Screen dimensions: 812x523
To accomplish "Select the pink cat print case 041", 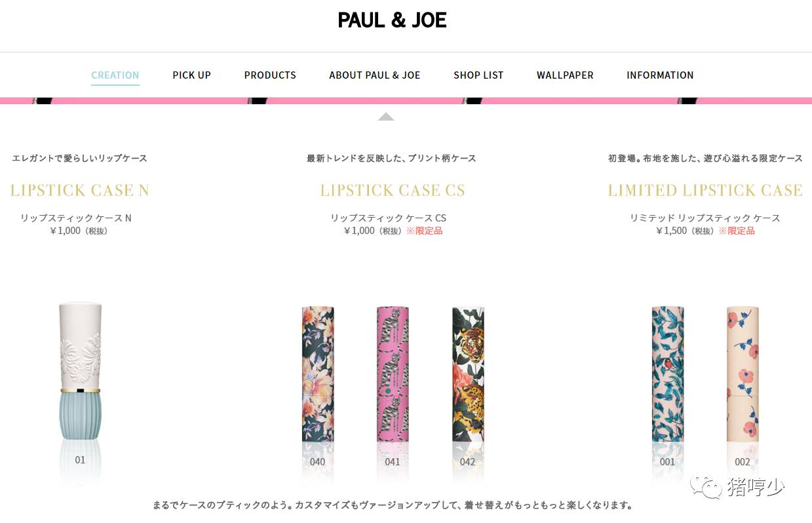I will 393,374.
